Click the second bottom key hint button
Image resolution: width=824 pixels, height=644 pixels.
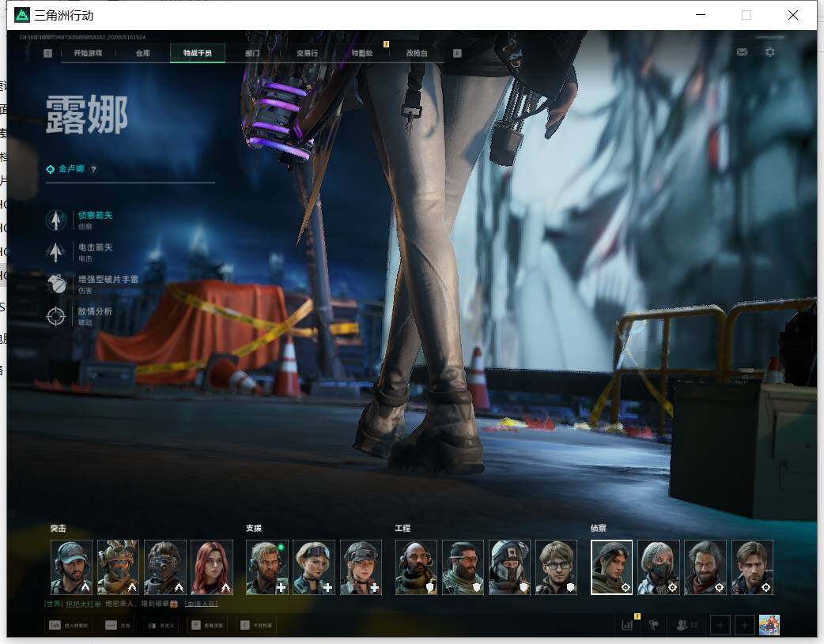[x=119, y=625]
